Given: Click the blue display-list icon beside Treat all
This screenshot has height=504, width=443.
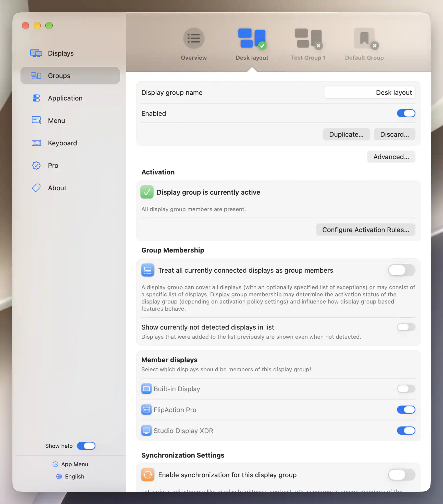Looking at the screenshot, I should pos(148,270).
